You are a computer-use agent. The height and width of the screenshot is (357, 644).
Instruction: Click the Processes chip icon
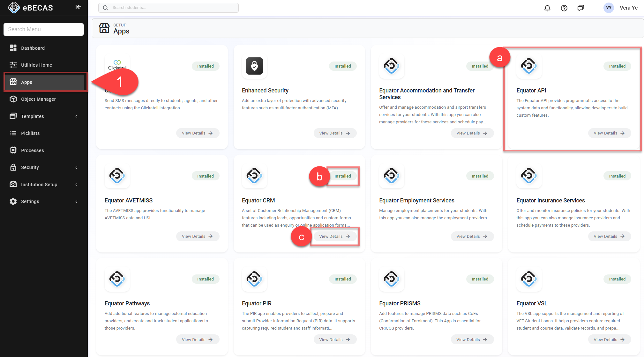tap(13, 150)
